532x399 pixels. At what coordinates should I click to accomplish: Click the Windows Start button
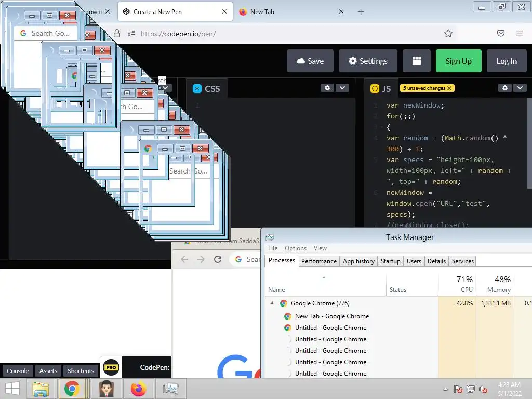click(12, 389)
